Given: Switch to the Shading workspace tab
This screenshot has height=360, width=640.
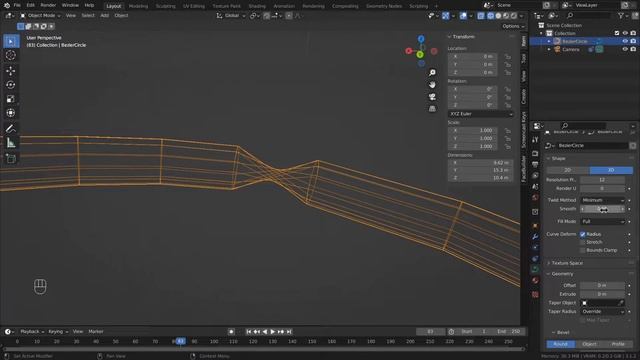Looking at the screenshot, I should [257, 6].
